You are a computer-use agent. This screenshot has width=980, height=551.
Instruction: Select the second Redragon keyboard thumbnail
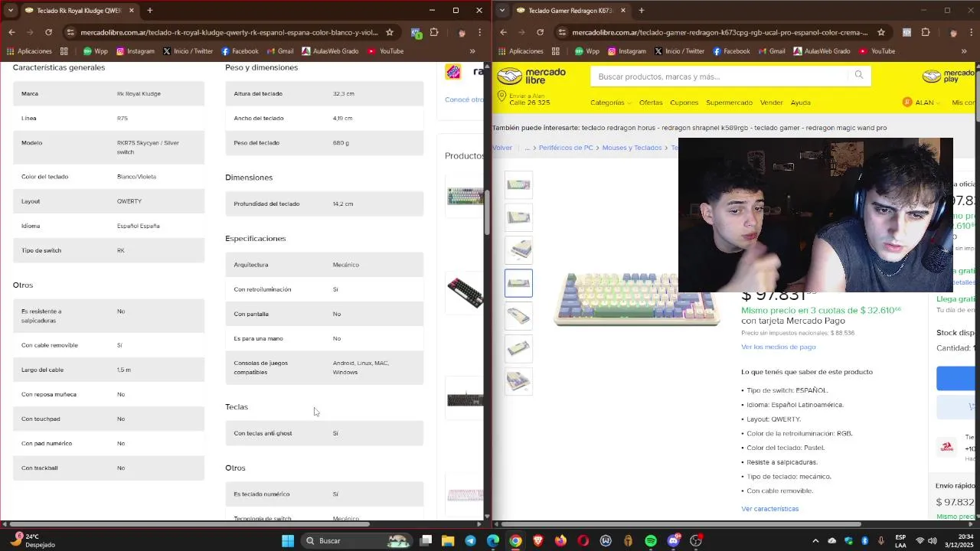click(518, 217)
